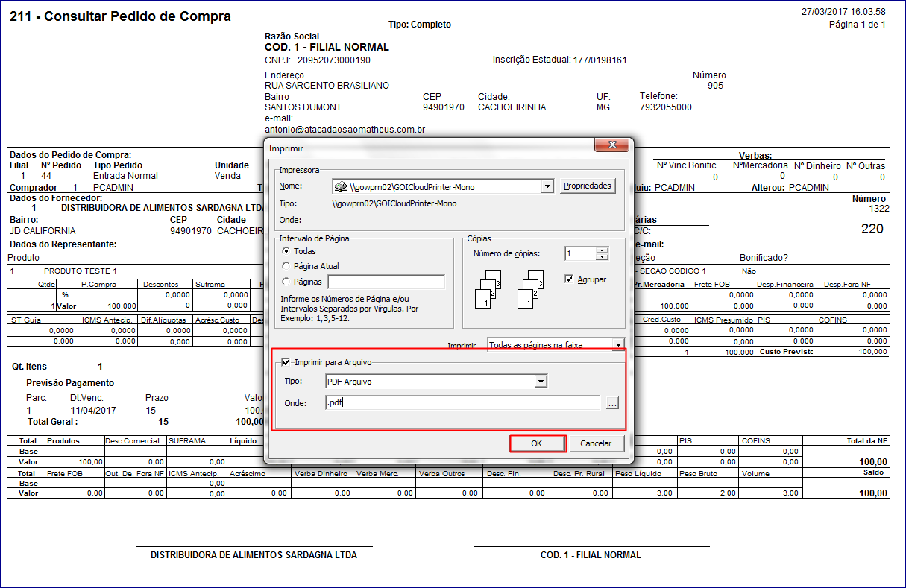Select the Todas page range radio

286,252
